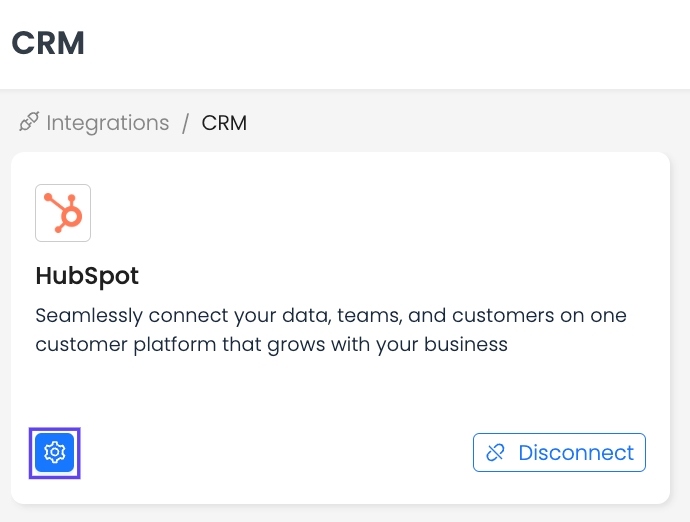690x522 pixels.
Task: Click the "Disconnect" text label
Action: coord(576,452)
